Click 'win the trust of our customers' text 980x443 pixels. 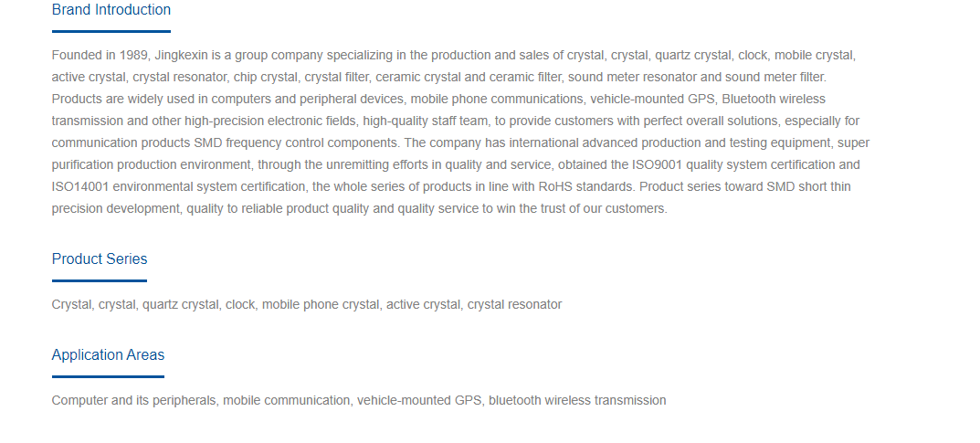(581, 208)
